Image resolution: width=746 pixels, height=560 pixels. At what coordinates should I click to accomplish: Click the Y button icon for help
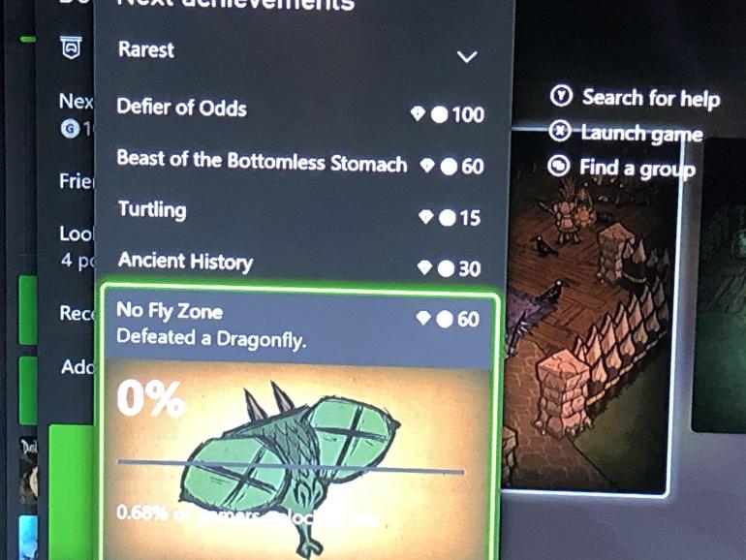tap(561, 96)
